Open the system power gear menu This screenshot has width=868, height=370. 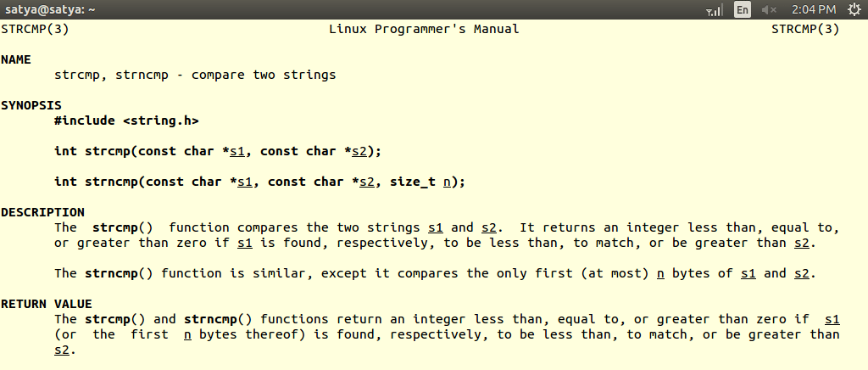point(853,10)
